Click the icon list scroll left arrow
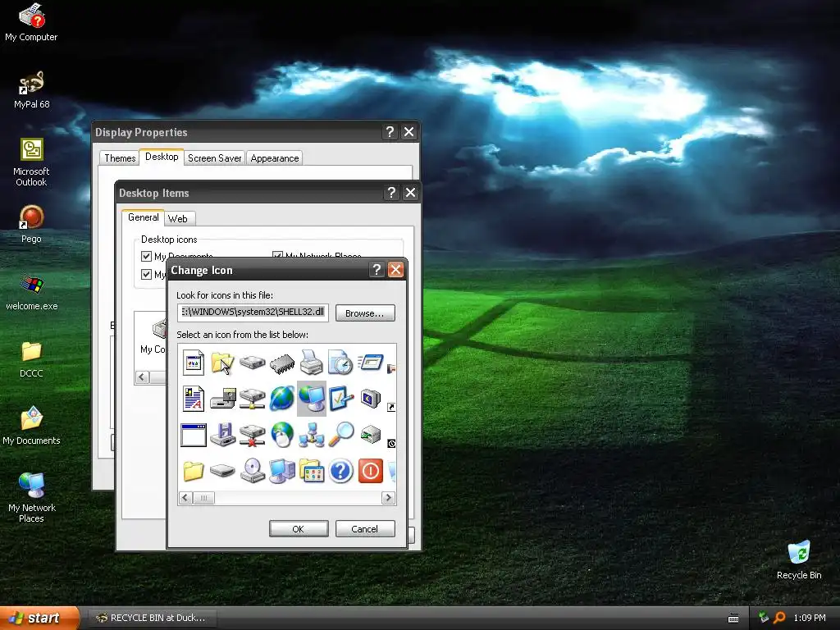Screen dimensions: 840x630 point(185,498)
